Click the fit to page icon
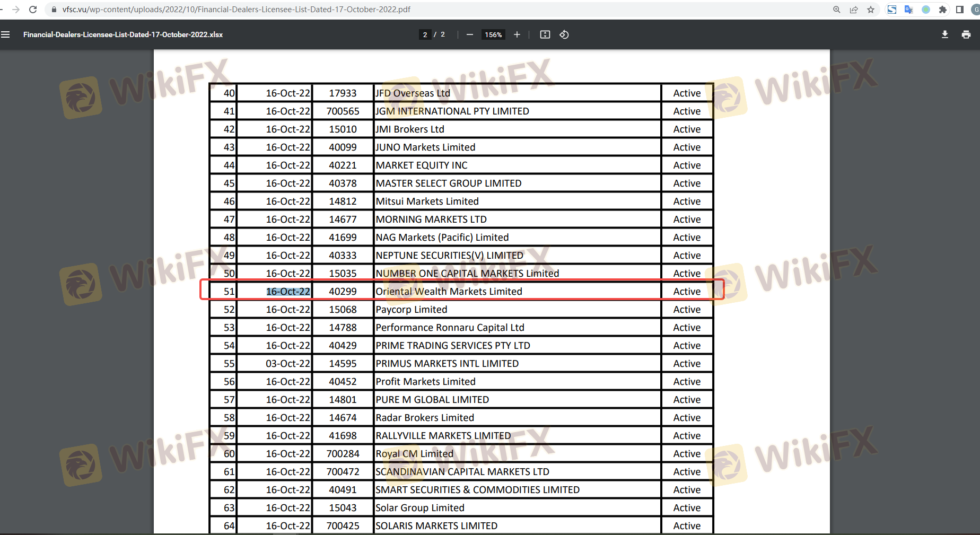Viewport: 980px width, 535px height. point(545,34)
